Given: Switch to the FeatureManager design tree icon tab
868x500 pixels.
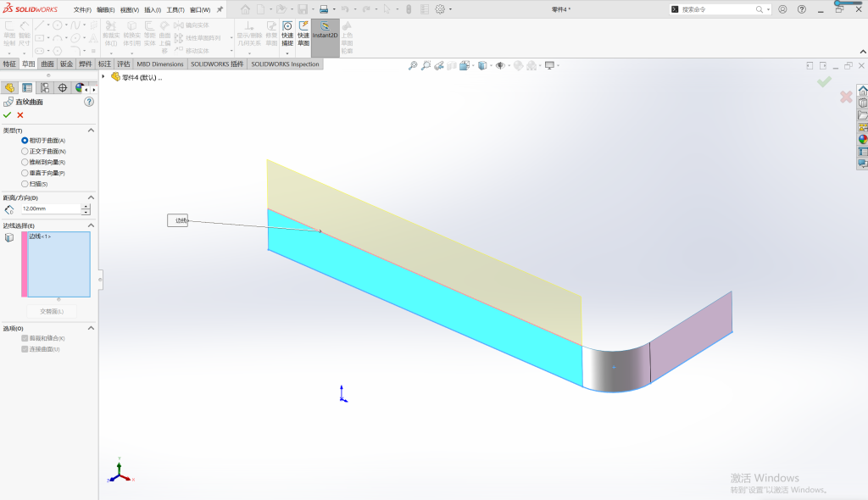Looking at the screenshot, I should (x=9, y=88).
